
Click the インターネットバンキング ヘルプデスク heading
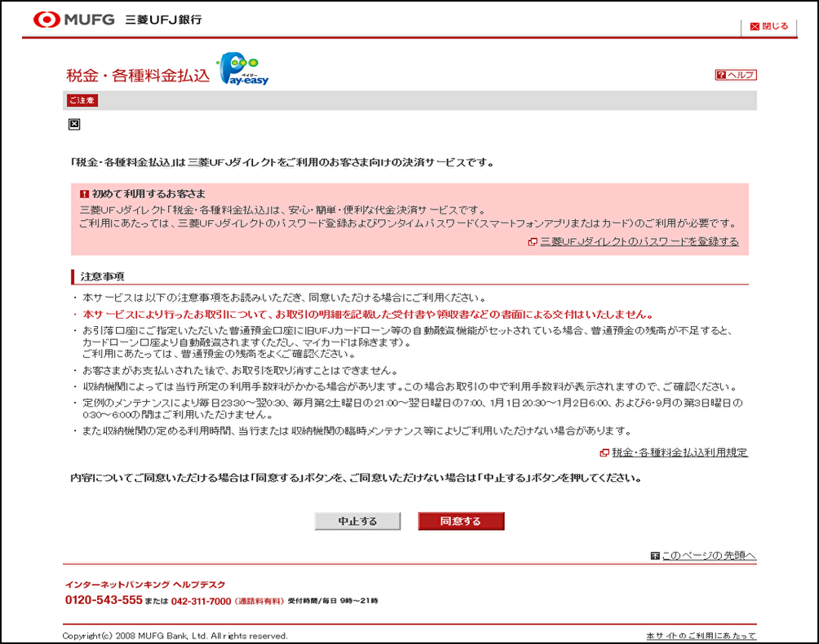pos(145,584)
